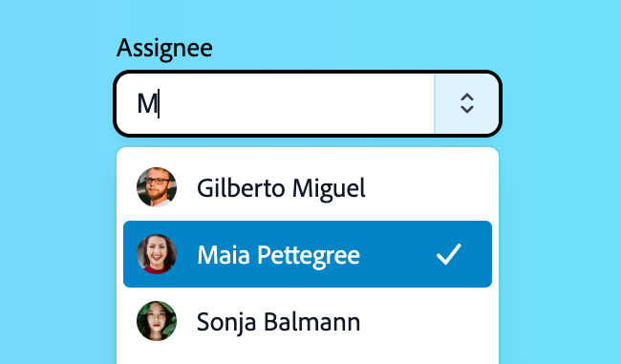Click Sonja Balmann's avatar with green leaves

(157, 321)
